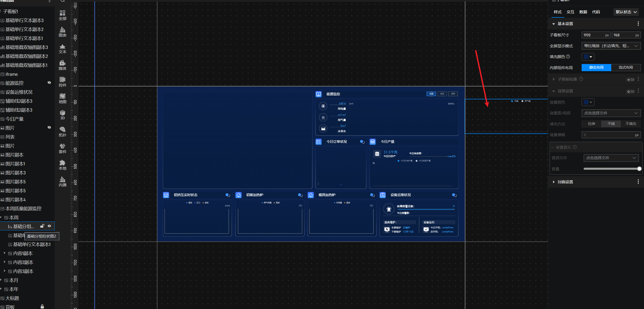
Task: Select the 3D component category
Action: (x=62, y=115)
